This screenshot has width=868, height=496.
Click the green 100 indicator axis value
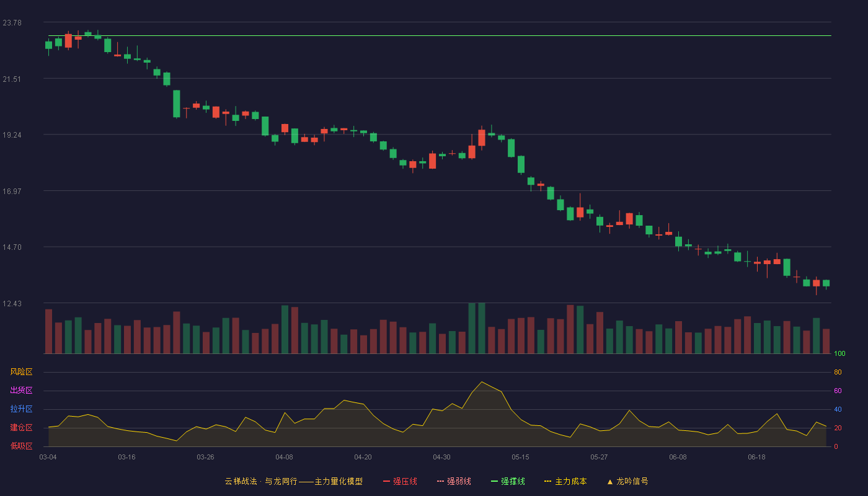point(839,354)
